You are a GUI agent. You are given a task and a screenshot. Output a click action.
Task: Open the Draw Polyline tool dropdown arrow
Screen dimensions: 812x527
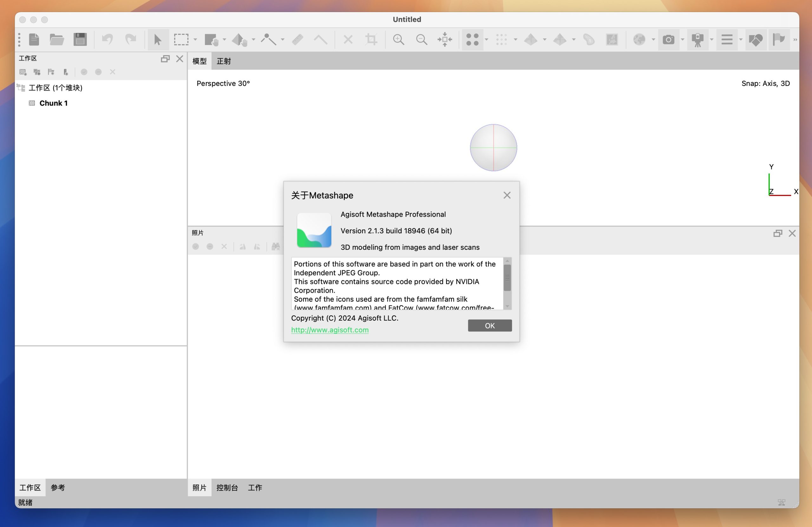pos(283,40)
